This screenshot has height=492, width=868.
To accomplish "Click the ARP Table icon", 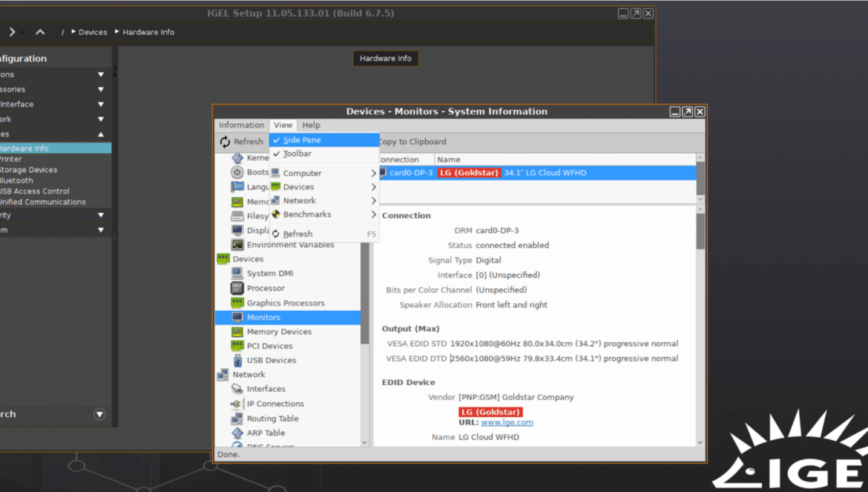I will 237,433.
